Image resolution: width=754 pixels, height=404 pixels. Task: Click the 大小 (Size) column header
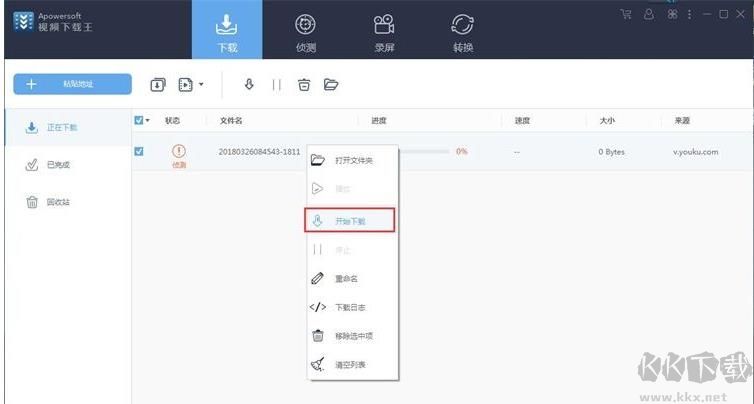(607, 121)
